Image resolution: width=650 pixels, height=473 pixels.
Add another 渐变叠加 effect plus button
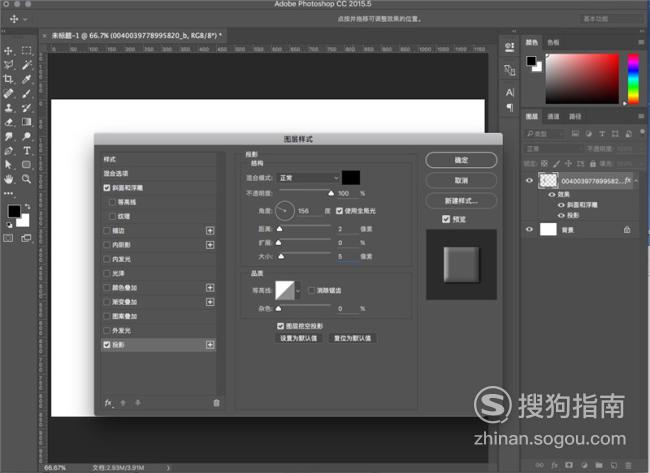coord(210,302)
